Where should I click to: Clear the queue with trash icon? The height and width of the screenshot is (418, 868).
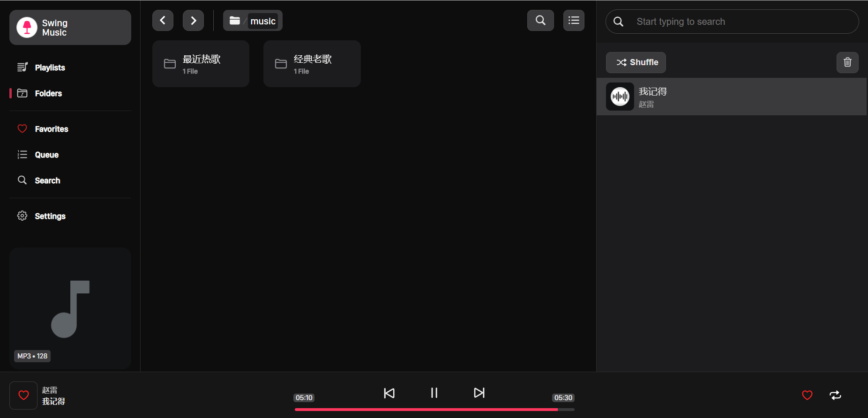coord(847,62)
